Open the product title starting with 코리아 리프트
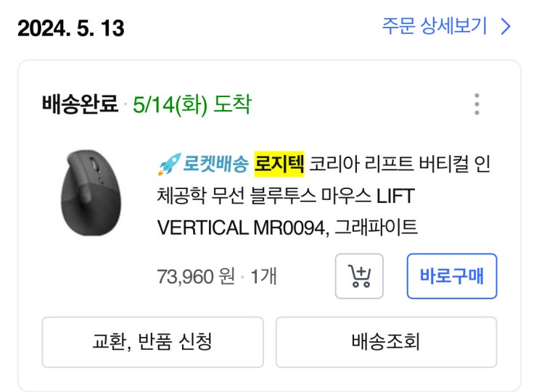The height and width of the screenshot is (392, 539). 400,164
